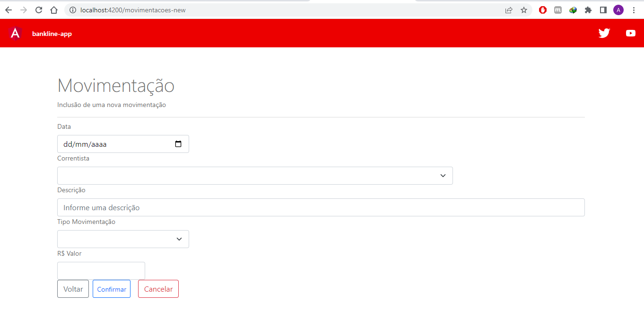Focus the Descrição text field
Screen dimensions: 644x330
[x=321, y=207]
